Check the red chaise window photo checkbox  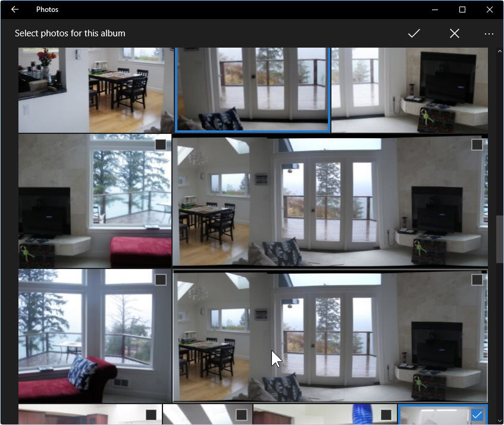(160, 279)
